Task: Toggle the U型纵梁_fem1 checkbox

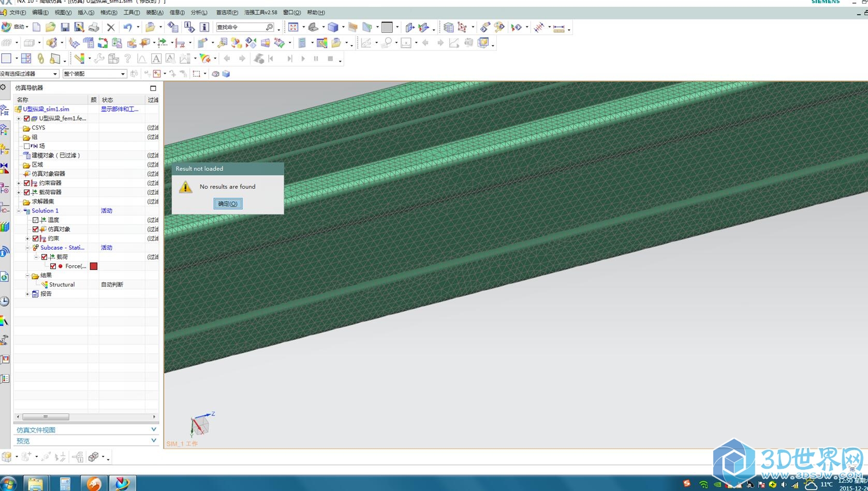Action: pos(27,119)
